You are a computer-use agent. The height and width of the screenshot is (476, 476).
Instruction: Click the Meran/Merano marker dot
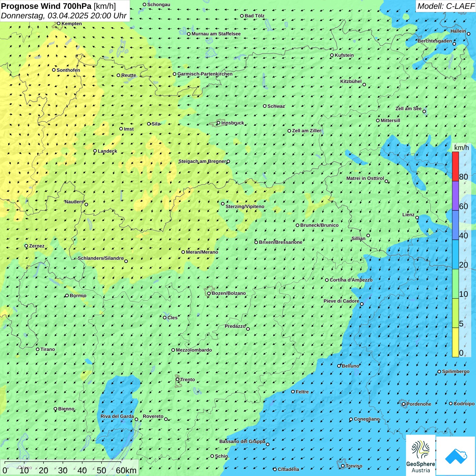click(x=183, y=252)
